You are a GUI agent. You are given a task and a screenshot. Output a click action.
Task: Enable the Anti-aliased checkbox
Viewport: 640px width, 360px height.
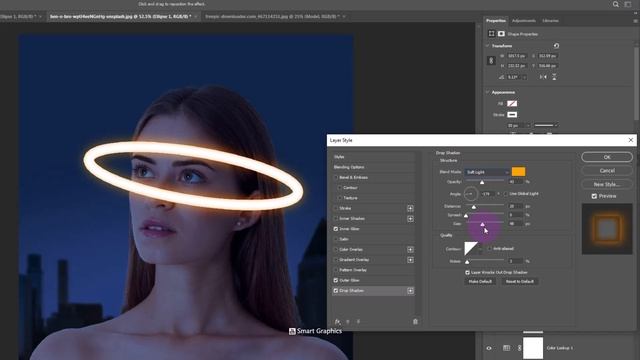(x=489, y=249)
